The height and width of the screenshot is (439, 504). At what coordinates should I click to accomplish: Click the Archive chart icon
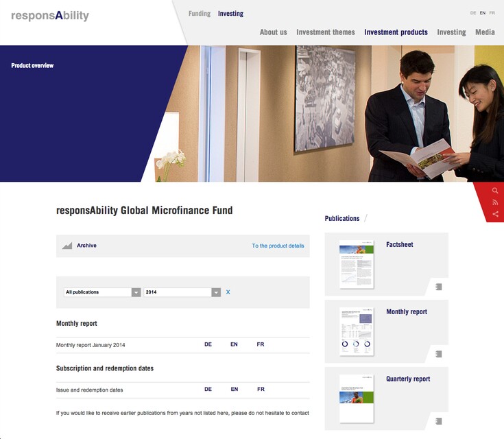[67, 246]
